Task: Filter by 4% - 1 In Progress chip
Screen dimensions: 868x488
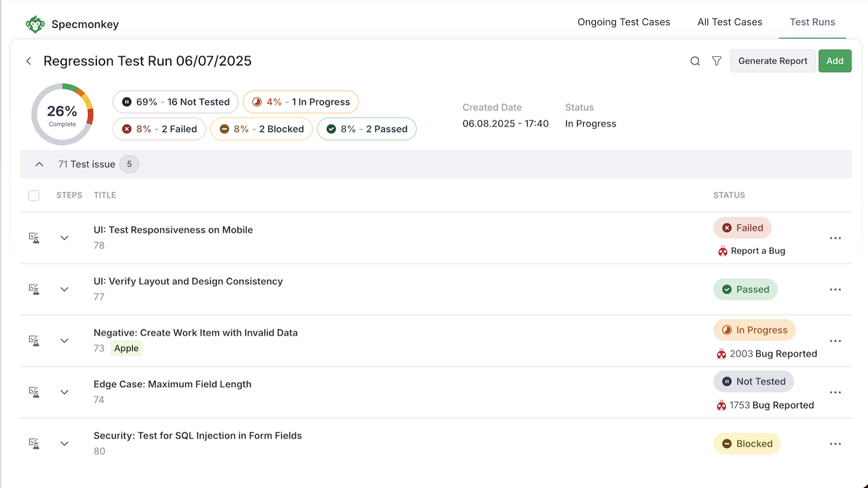Action: (x=300, y=102)
